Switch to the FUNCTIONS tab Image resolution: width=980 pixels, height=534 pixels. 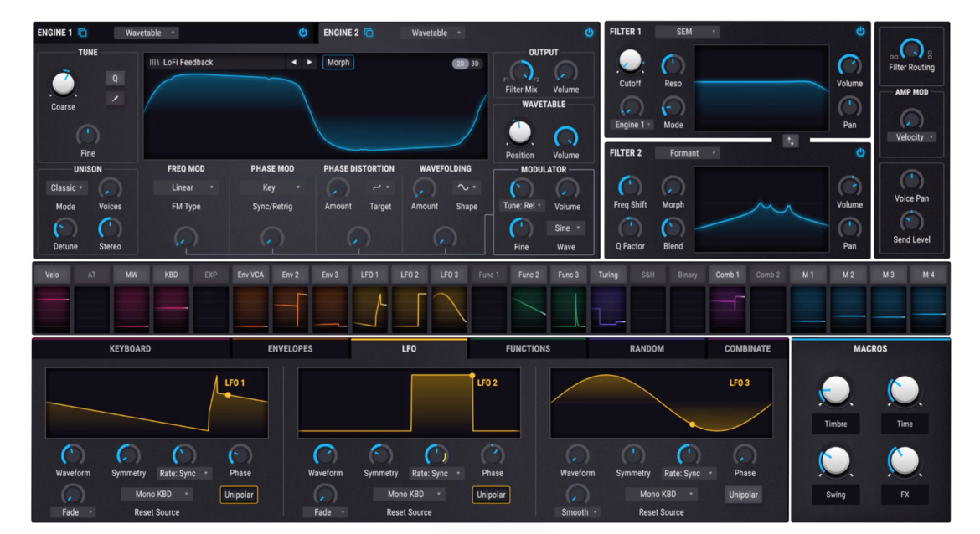[x=529, y=348]
